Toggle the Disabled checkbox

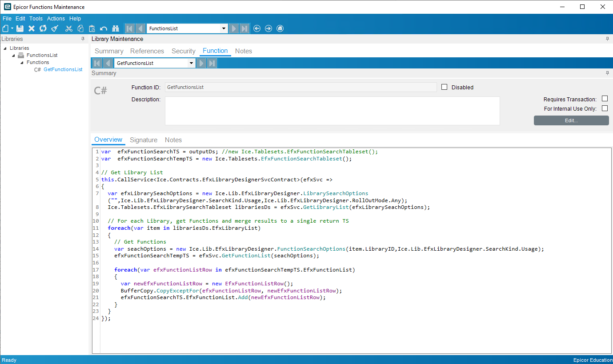click(x=444, y=87)
